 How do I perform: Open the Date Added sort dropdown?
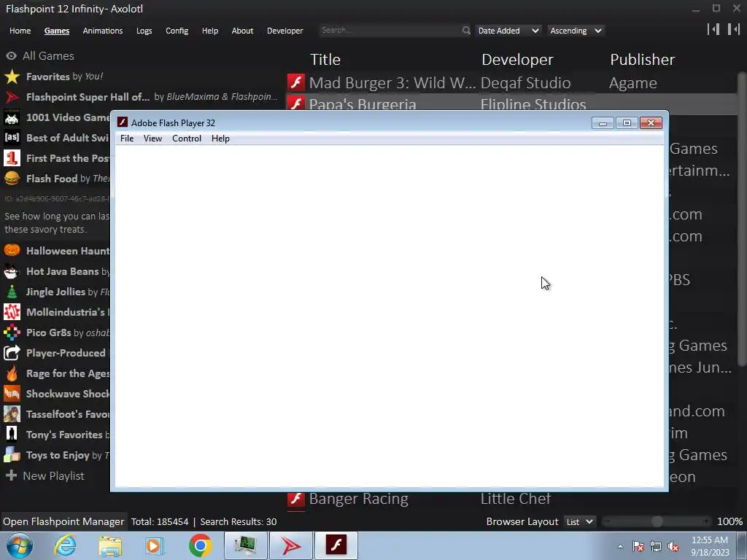508,31
